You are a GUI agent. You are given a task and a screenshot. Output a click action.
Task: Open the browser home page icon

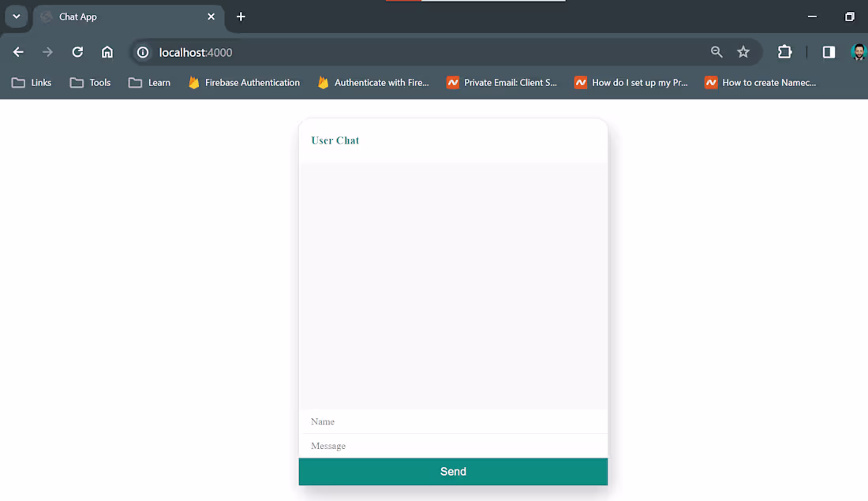[x=106, y=52]
